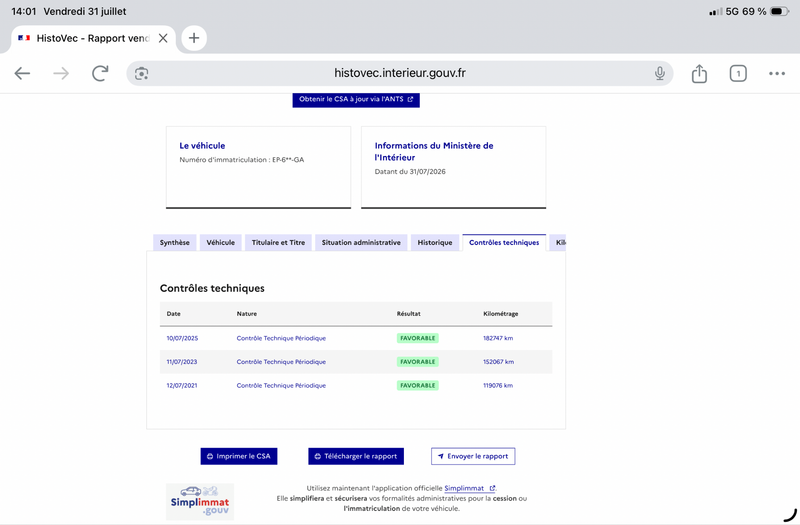Tap the battery indicator in status bar
The width and height of the screenshot is (800, 525).
tap(779, 11)
